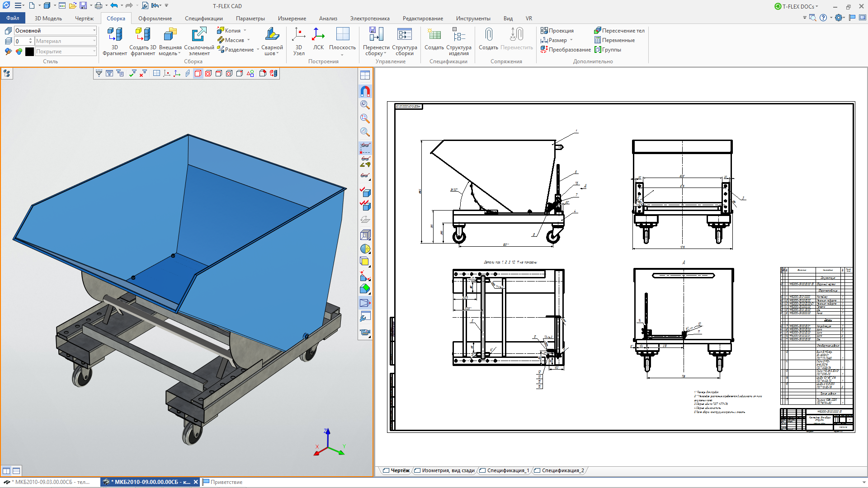
Task: Click the black color swatch
Action: coord(29,52)
